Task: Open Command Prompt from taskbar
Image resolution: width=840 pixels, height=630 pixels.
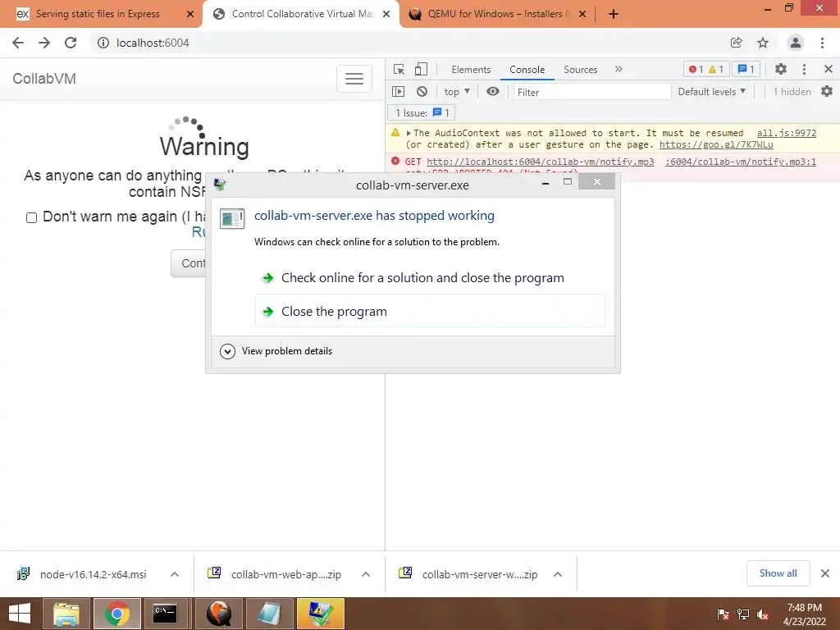Action: pos(164,614)
